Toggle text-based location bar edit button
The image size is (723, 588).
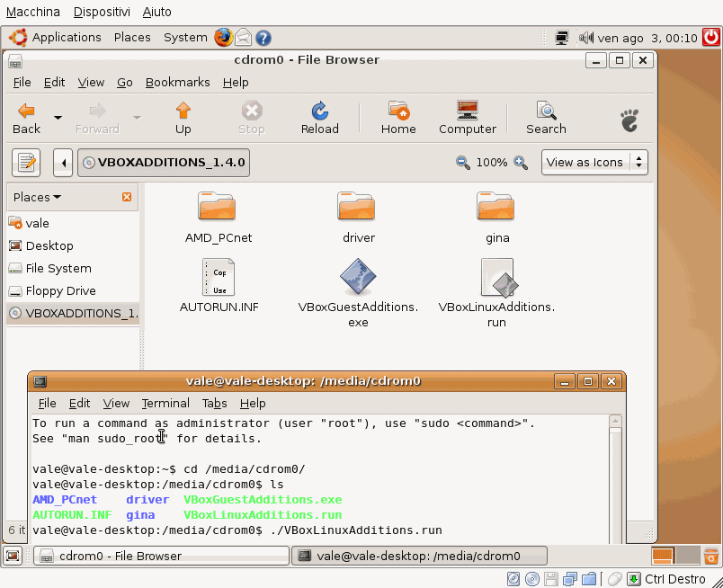tap(27, 163)
